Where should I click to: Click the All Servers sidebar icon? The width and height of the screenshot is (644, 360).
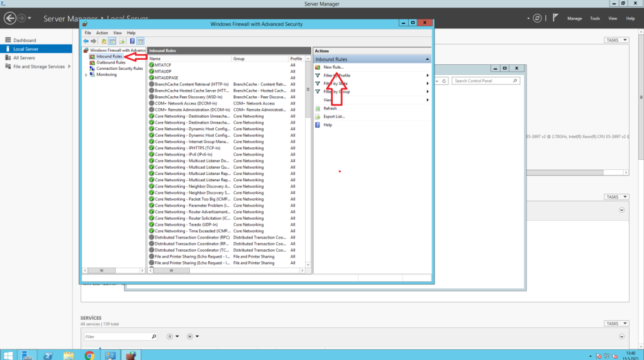click(x=8, y=58)
